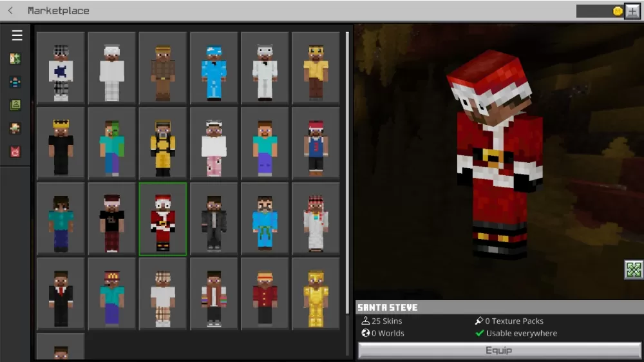Click the gold coin balance icon
The height and width of the screenshot is (362, 644).
point(618,12)
